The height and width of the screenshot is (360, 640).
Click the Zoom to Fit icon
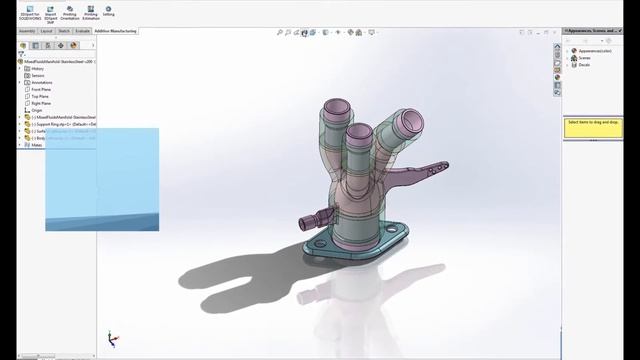coord(280,32)
